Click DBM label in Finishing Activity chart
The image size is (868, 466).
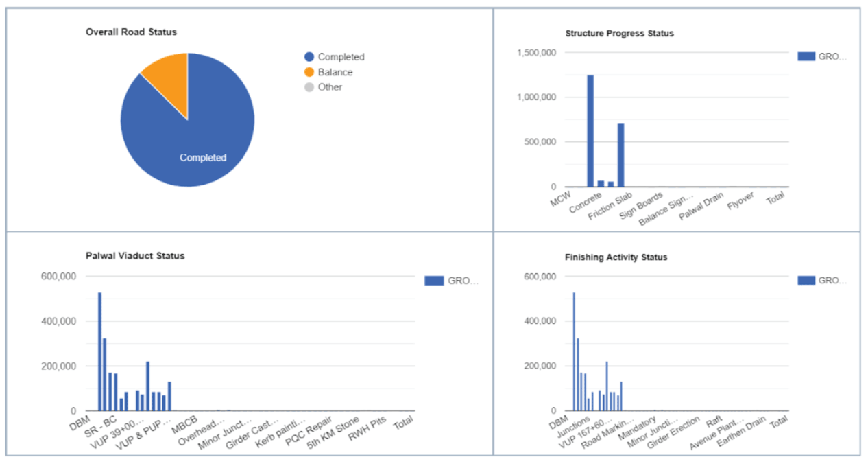[x=559, y=423]
